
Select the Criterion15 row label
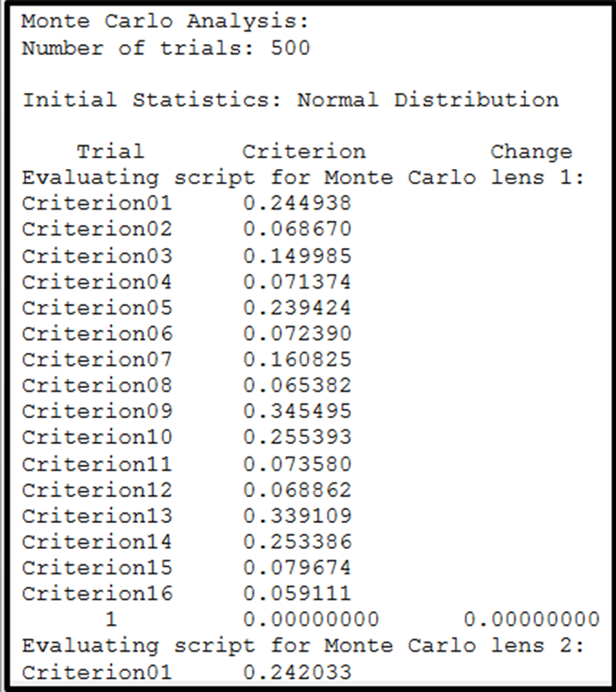97,568
